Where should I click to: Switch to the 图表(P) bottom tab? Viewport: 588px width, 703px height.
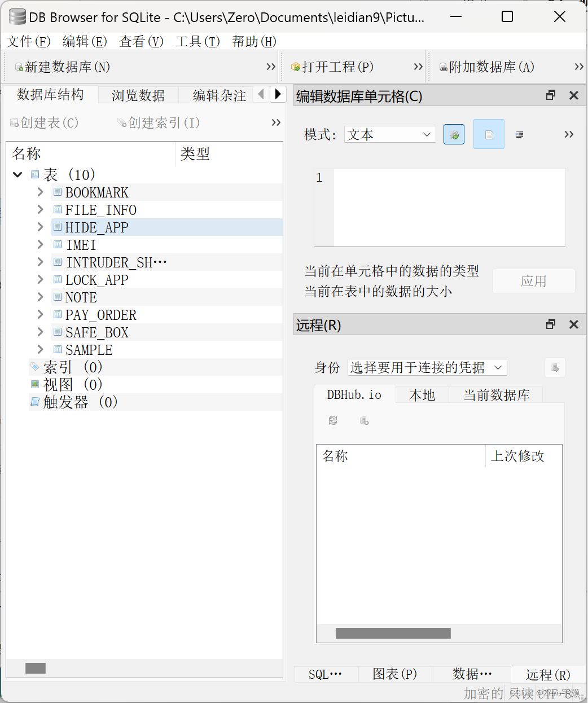pos(395,674)
